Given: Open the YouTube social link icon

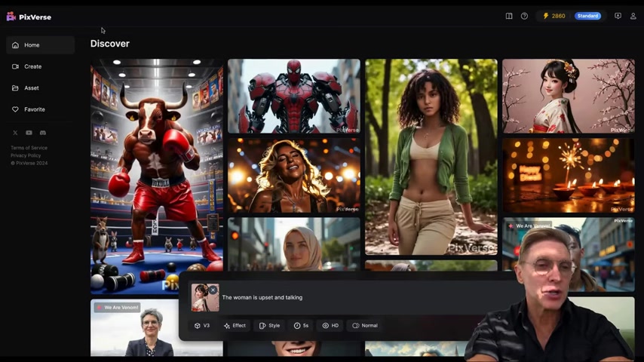Looking at the screenshot, I should click(29, 133).
